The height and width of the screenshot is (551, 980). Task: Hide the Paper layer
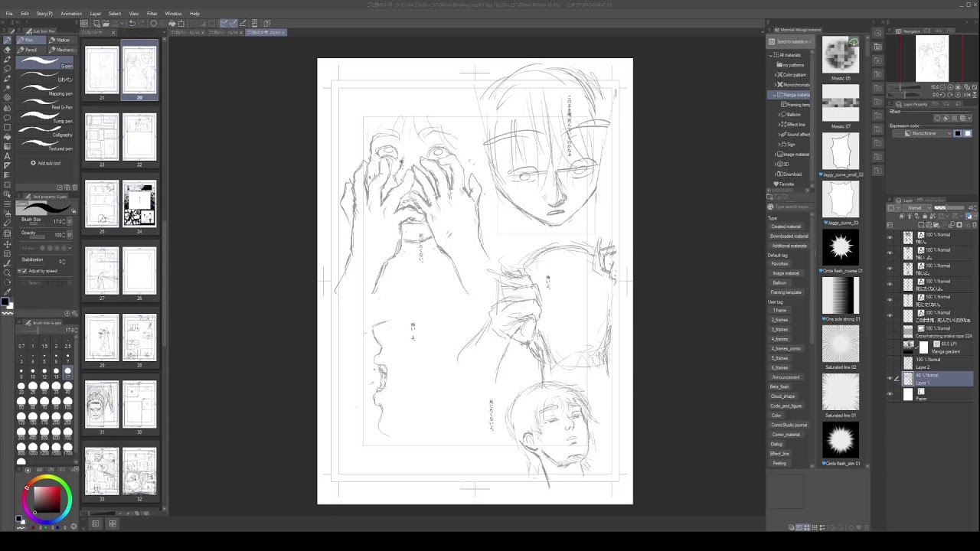(x=890, y=394)
